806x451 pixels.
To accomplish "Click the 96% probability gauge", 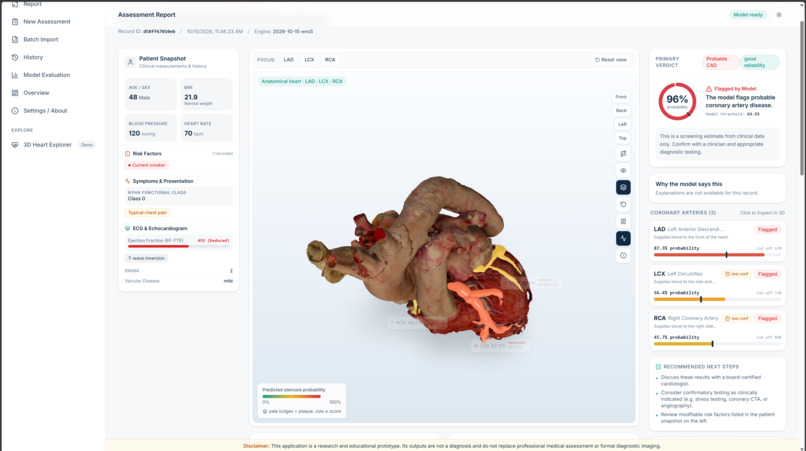I will point(677,101).
